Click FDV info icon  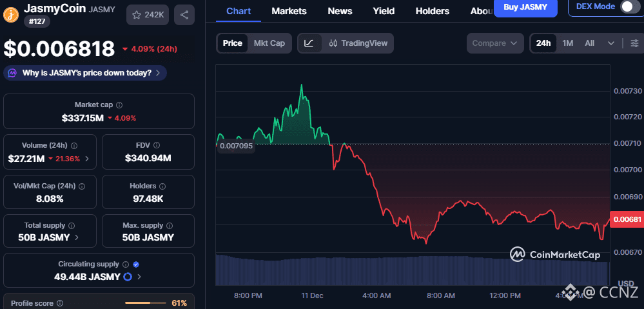click(157, 145)
